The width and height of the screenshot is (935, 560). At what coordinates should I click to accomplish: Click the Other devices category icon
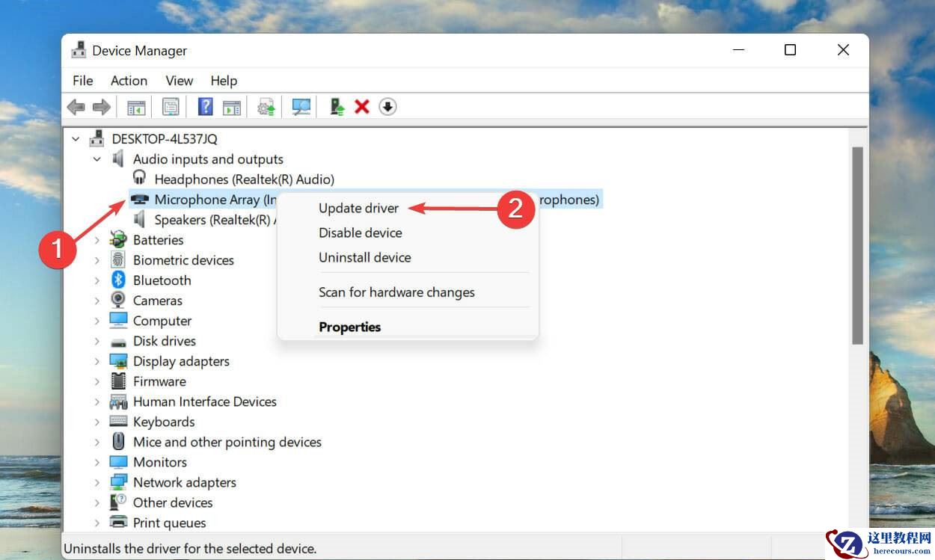[118, 502]
